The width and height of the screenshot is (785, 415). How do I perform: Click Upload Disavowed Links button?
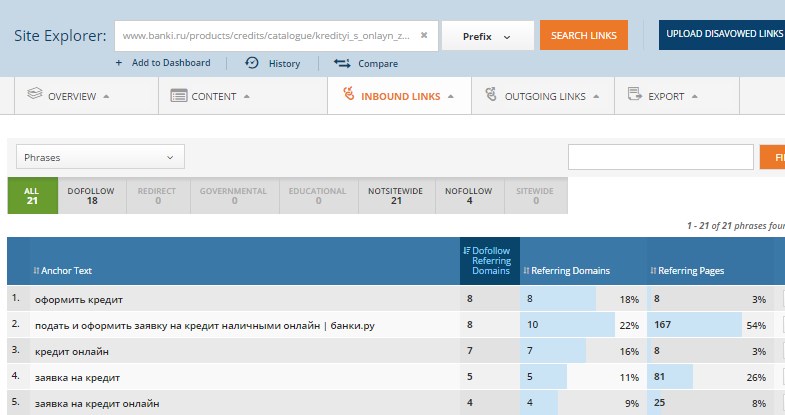pyautogui.click(x=721, y=34)
